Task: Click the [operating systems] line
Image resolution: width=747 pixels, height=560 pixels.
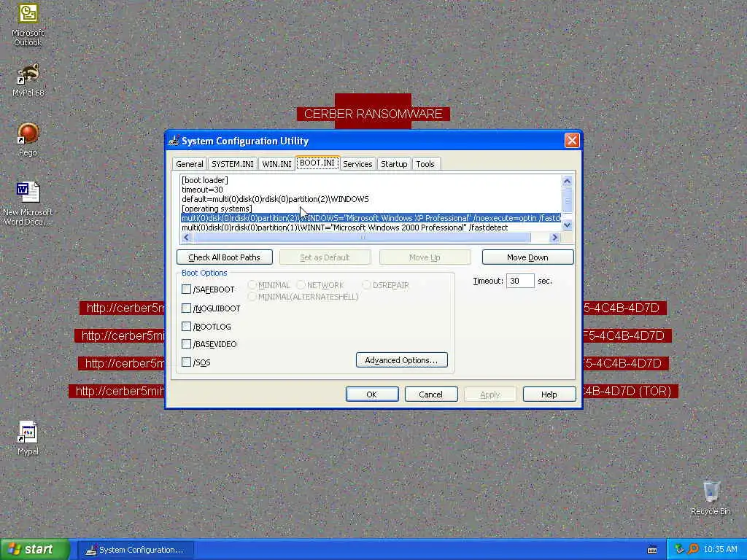Action: 217,209
